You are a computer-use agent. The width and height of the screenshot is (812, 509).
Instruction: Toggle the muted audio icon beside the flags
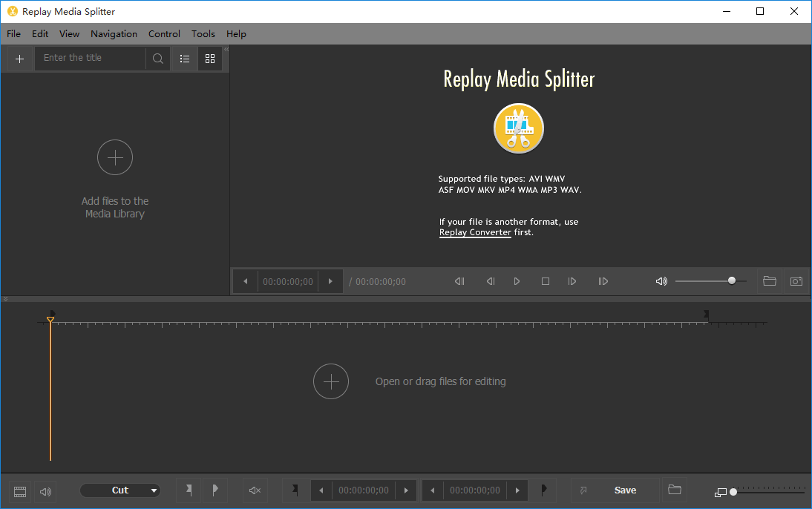pyautogui.click(x=255, y=490)
